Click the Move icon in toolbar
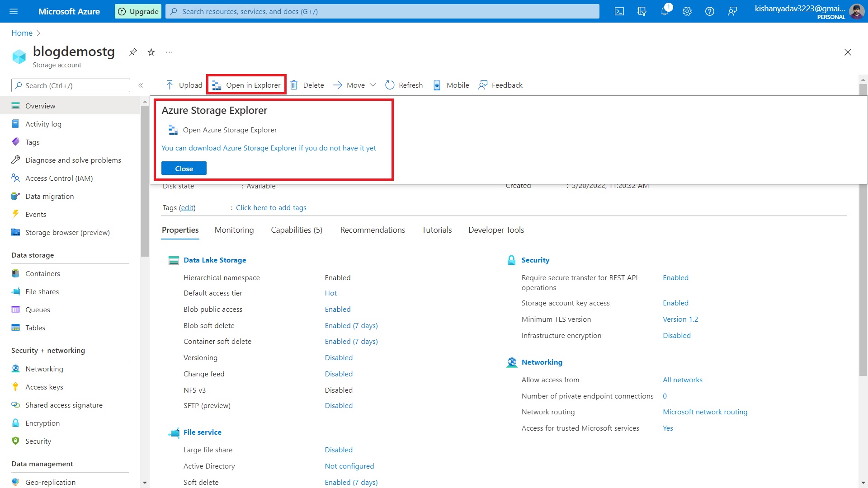This screenshot has height=488, width=868. pyautogui.click(x=337, y=84)
